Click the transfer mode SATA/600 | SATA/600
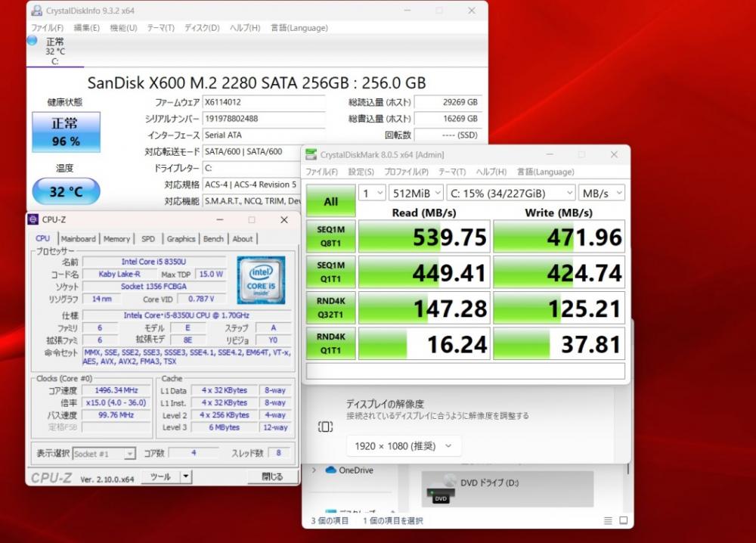The width and height of the screenshot is (756, 543). (x=252, y=151)
